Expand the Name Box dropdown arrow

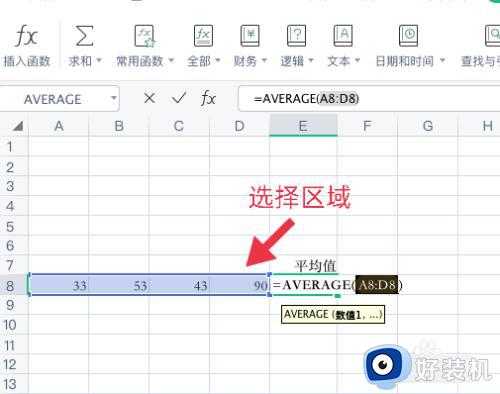click(114, 98)
